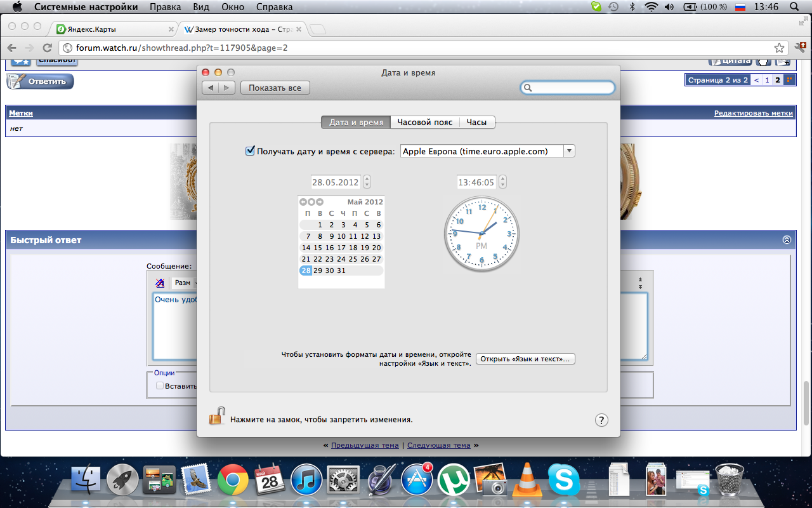Switch to the Часовой пояс tab
The height and width of the screenshot is (508, 812).
(425, 122)
